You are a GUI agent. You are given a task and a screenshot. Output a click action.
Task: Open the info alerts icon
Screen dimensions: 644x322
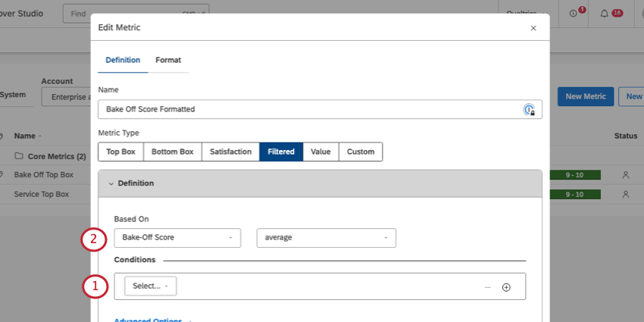[573, 14]
